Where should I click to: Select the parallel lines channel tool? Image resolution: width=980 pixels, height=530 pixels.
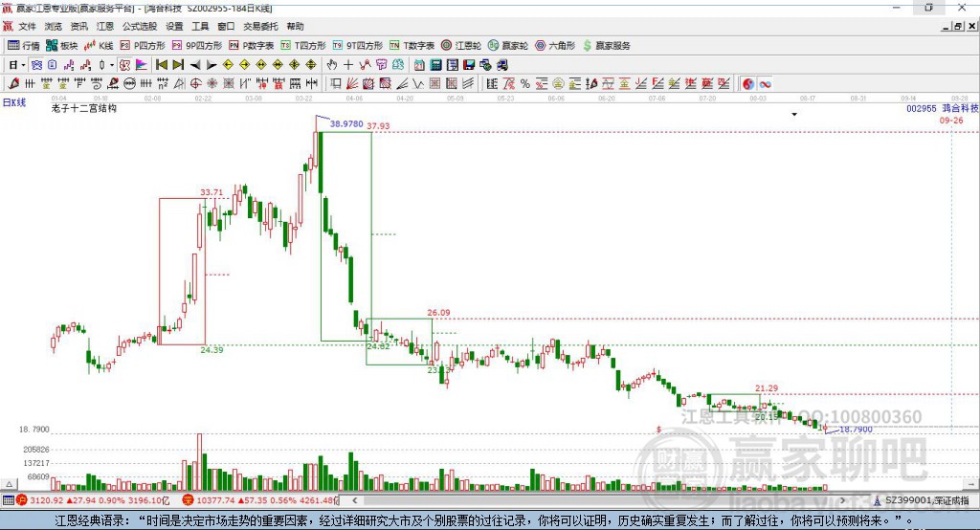468,84
